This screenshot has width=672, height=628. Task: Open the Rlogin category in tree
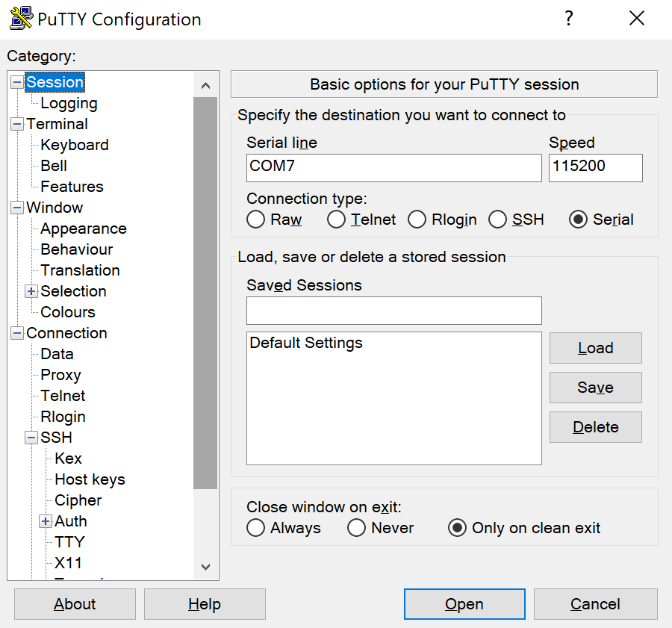63,417
